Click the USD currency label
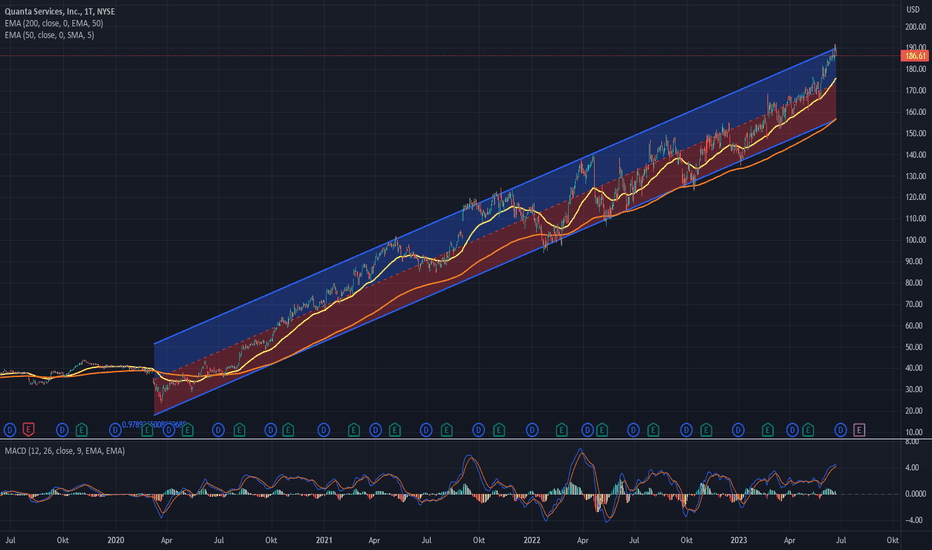 pyautogui.click(x=913, y=10)
